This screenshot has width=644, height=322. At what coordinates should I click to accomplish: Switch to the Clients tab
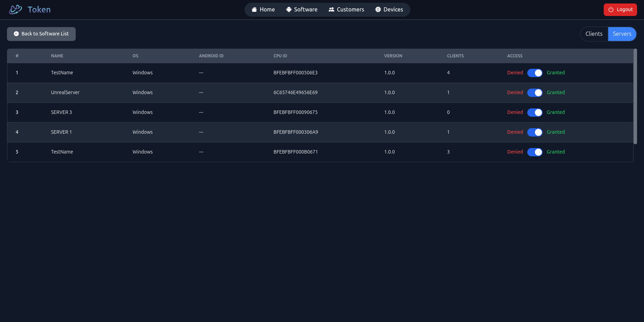pyautogui.click(x=594, y=34)
